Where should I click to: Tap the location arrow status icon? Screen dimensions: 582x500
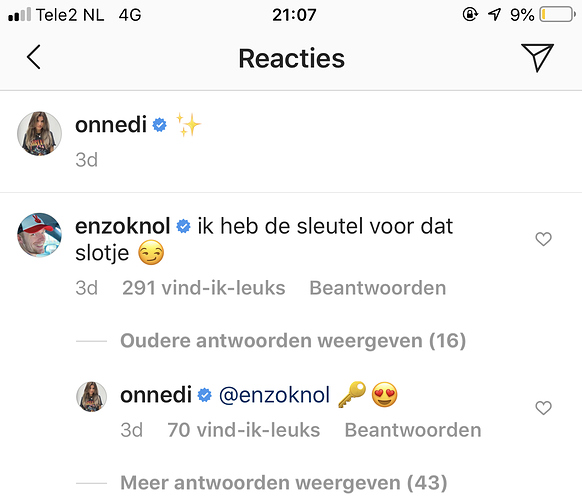click(x=494, y=15)
